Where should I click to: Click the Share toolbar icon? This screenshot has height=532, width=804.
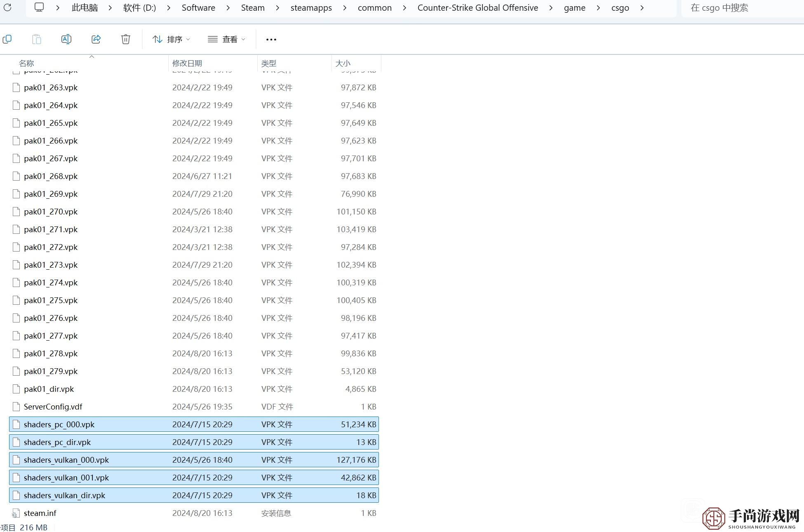point(96,39)
